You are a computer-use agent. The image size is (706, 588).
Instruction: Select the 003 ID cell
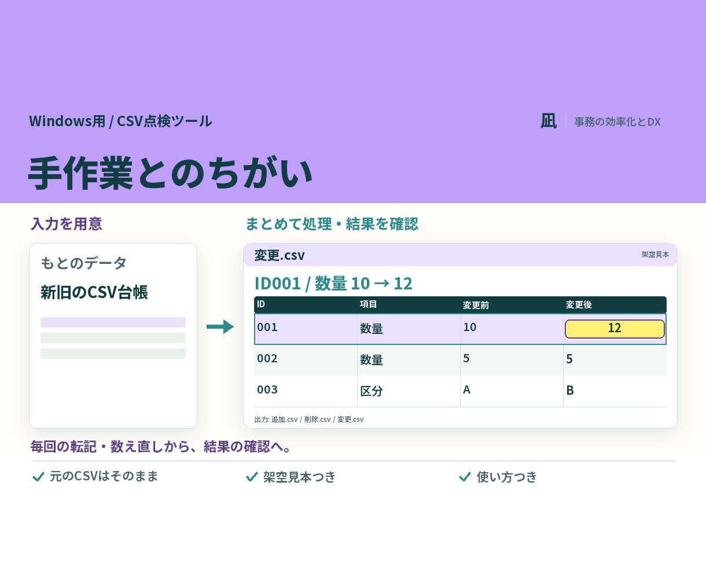click(x=267, y=389)
